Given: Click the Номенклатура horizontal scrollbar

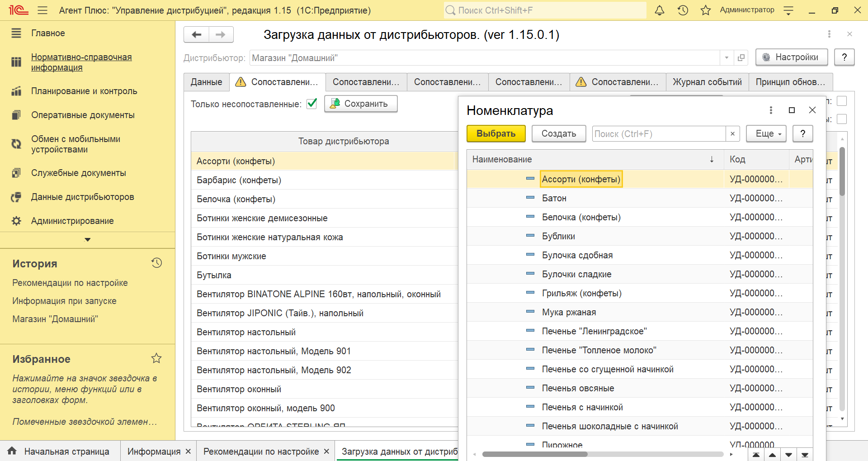Looking at the screenshot, I should pos(535,454).
